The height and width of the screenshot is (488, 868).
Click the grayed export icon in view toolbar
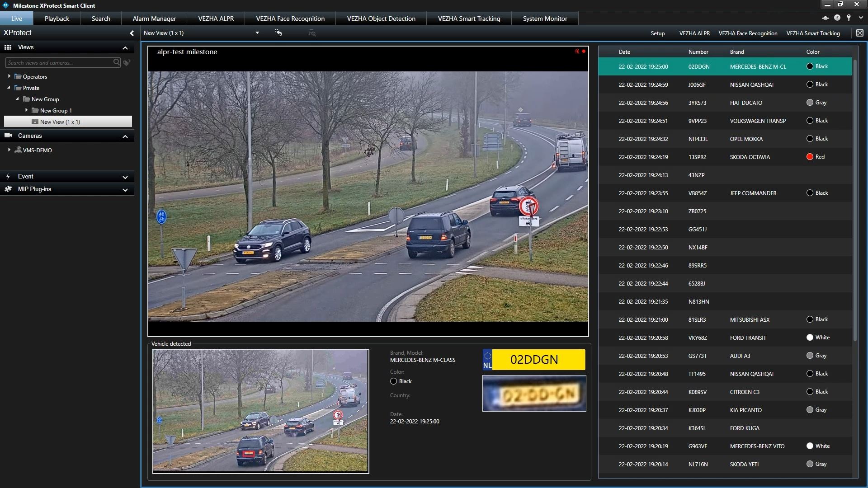pyautogui.click(x=312, y=33)
